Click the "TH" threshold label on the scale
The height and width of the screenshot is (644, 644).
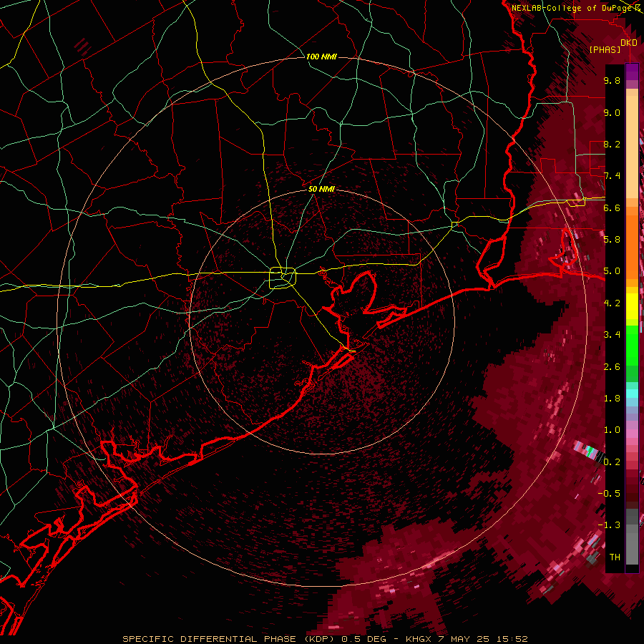click(x=615, y=557)
